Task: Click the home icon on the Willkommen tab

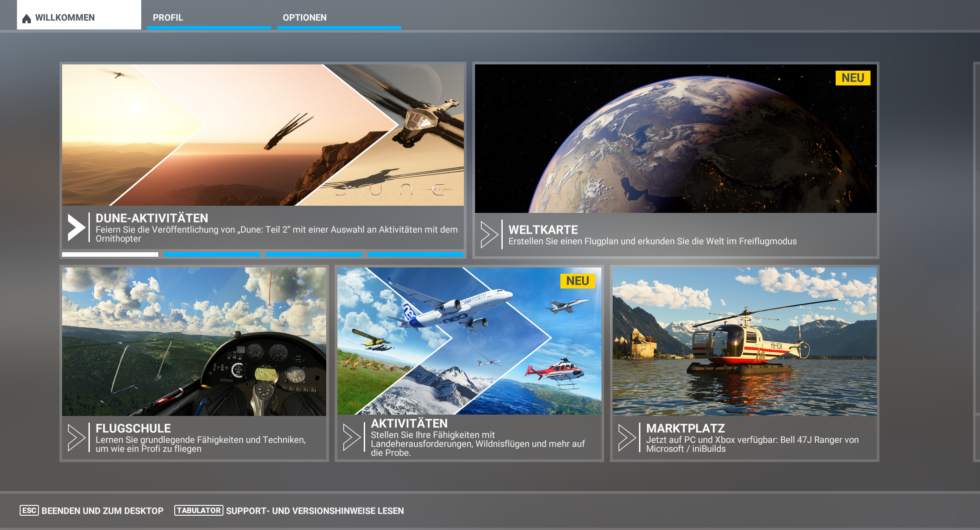Action: 26,18
